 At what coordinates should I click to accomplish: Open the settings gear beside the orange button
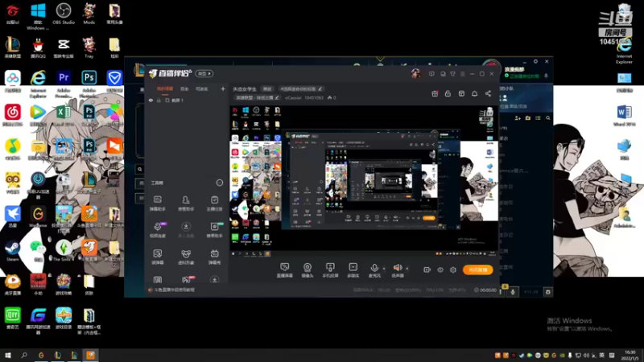click(x=453, y=269)
